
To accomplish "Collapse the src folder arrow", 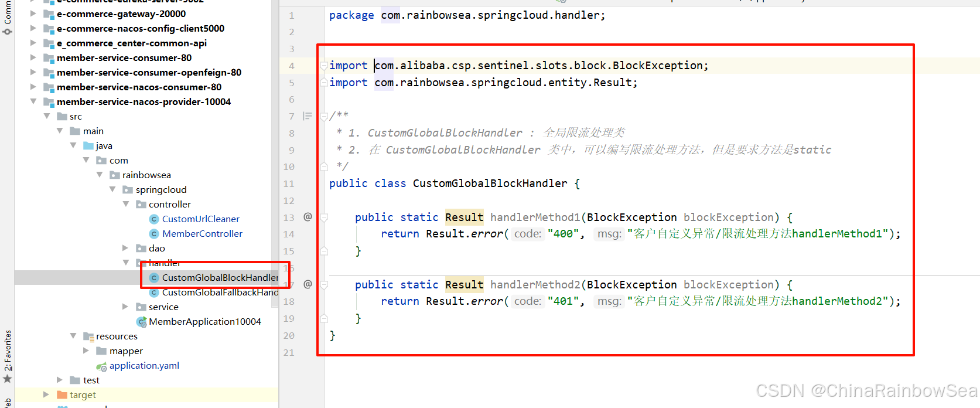I will click(47, 116).
